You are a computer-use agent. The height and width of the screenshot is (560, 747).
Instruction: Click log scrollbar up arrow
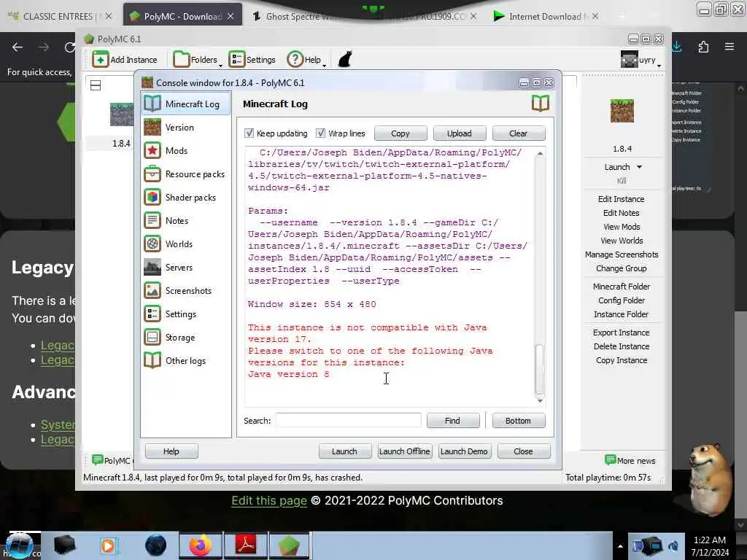[540, 153]
